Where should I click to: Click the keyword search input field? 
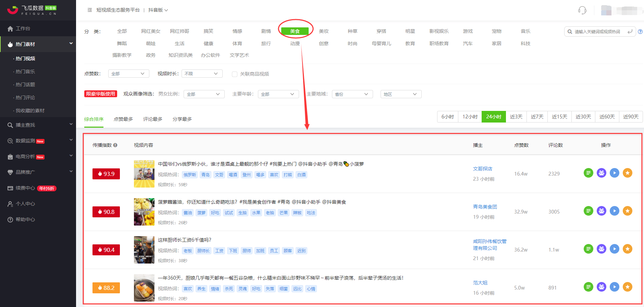tap(598, 32)
